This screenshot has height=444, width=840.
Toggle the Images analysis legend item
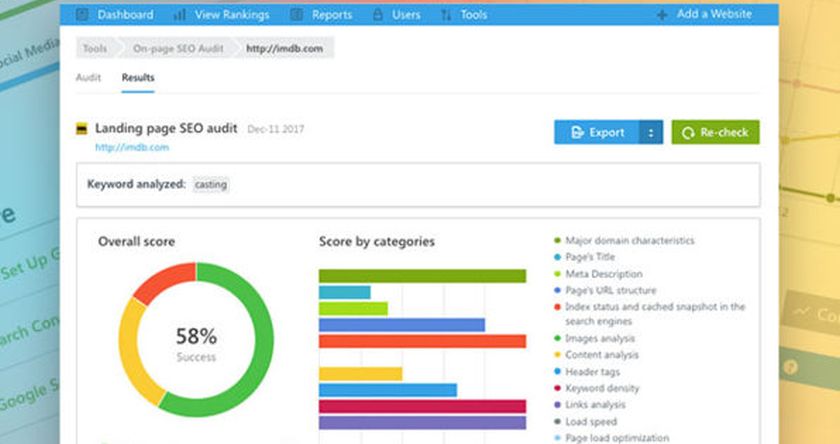click(x=595, y=338)
